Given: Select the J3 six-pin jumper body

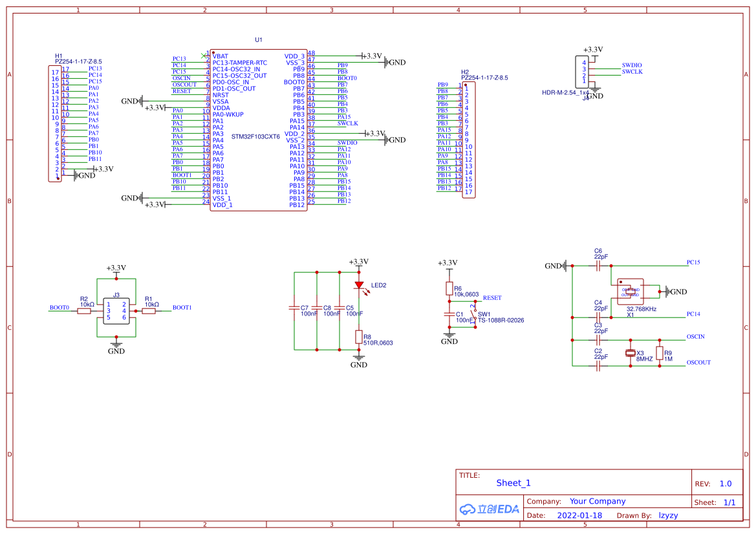Looking at the screenshot, I should [116, 311].
